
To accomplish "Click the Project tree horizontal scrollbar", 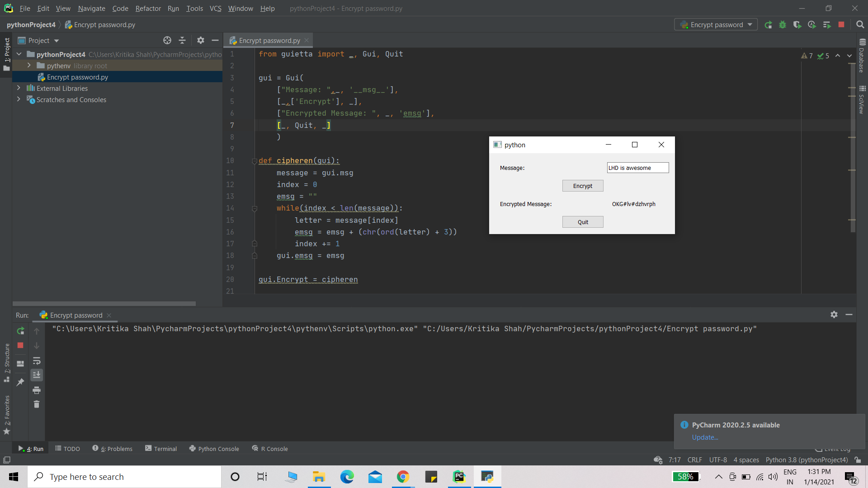I will coord(104,304).
